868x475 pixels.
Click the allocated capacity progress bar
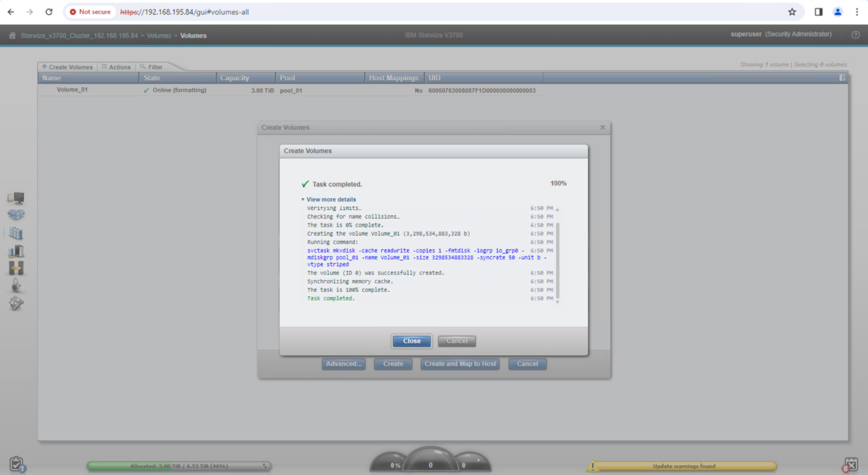click(x=179, y=467)
